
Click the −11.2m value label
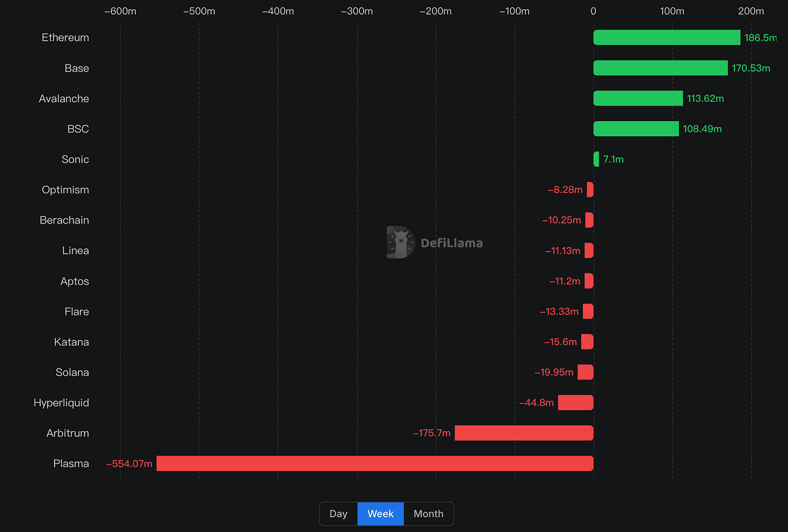(564, 281)
